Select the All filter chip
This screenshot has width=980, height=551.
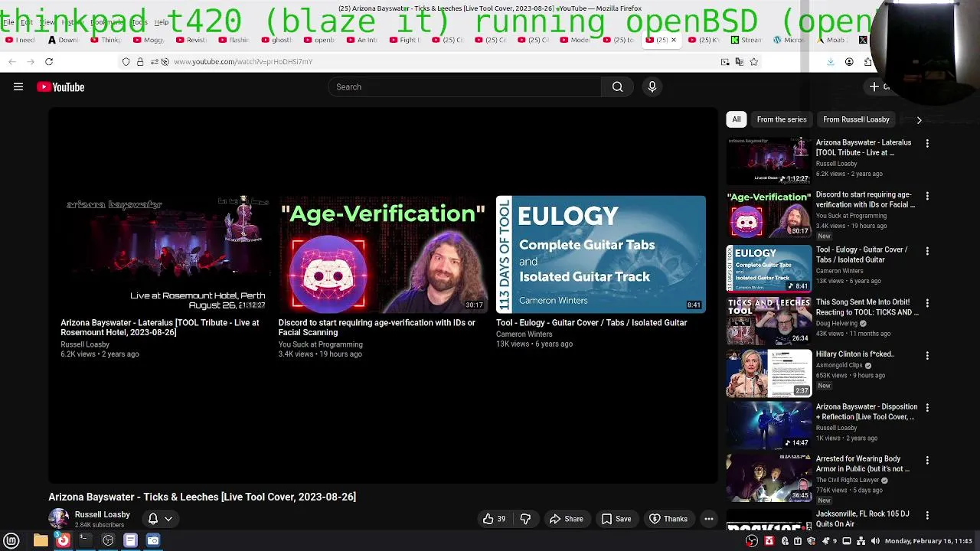[x=737, y=119]
